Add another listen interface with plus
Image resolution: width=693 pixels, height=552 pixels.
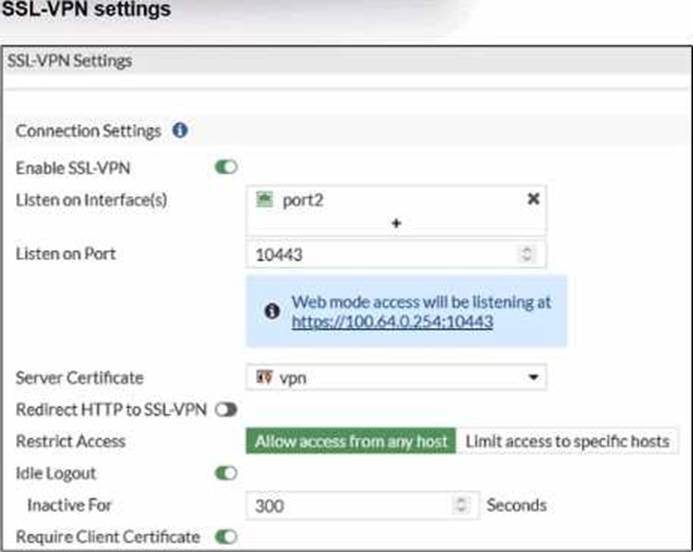[x=396, y=223]
